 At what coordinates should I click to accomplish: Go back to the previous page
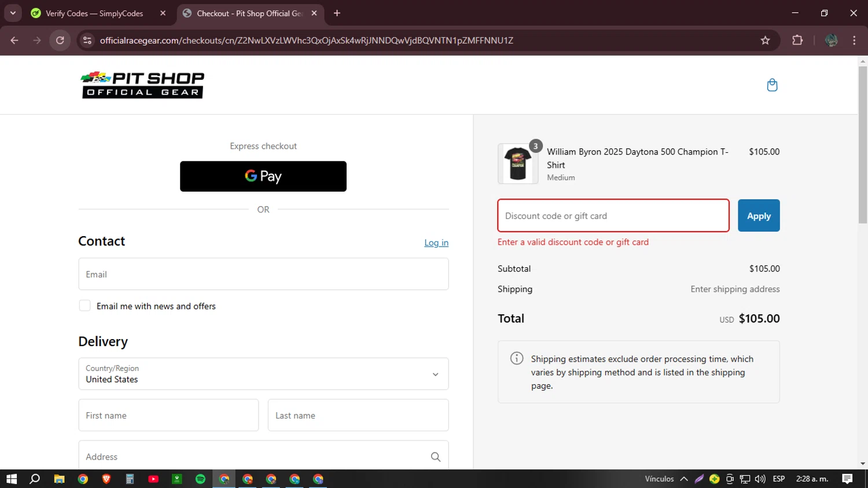14,40
